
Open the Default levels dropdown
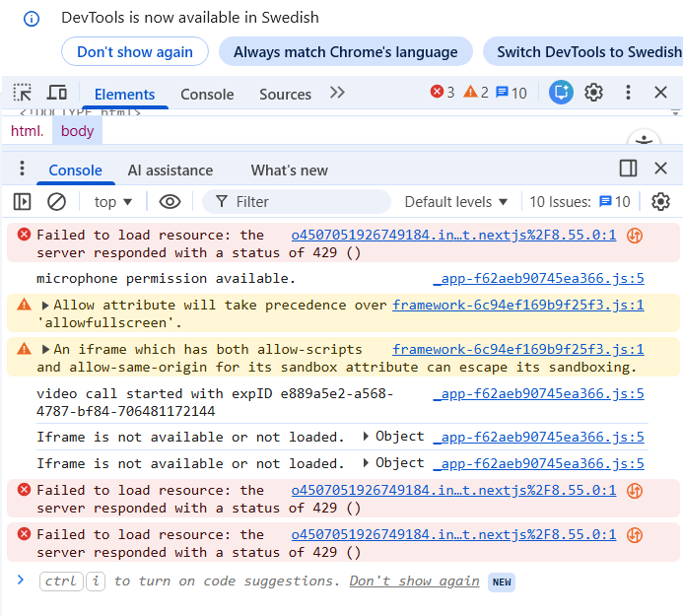point(456,202)
